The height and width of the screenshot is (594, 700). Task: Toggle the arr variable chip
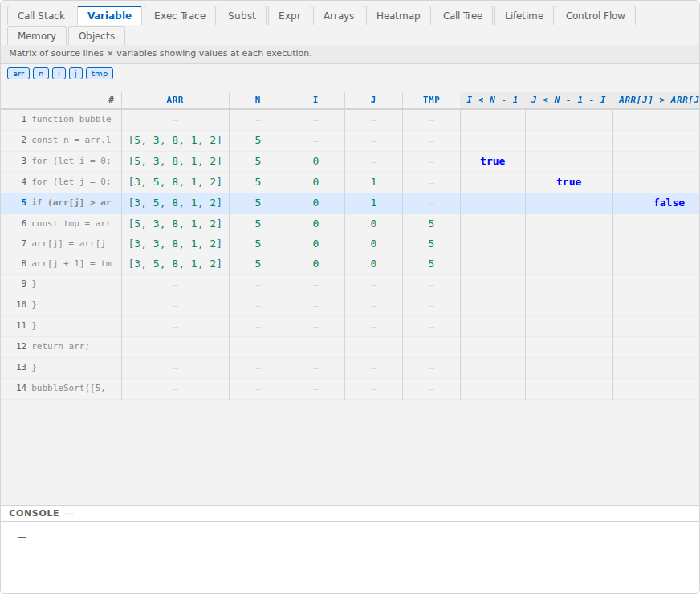click(18, 74)
